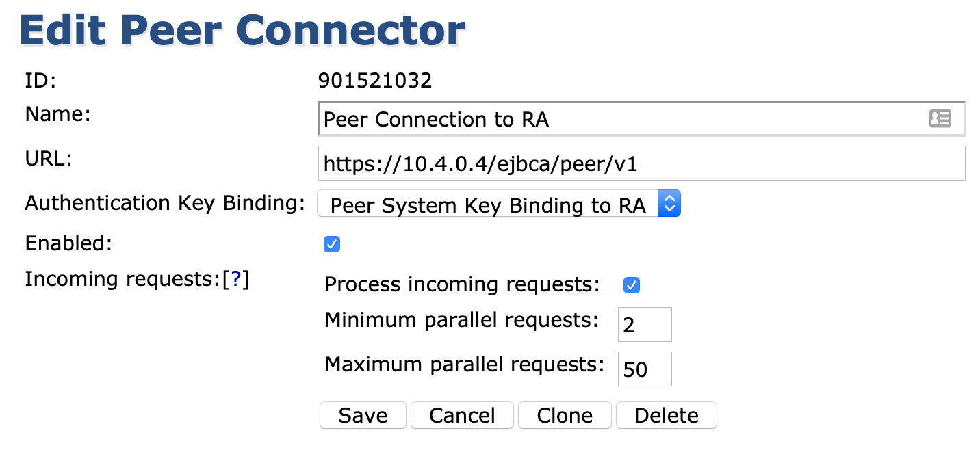Open the Authentication Key Binding dropdown
This screenshot has width=980, height=450.
[x=499, y=204]
